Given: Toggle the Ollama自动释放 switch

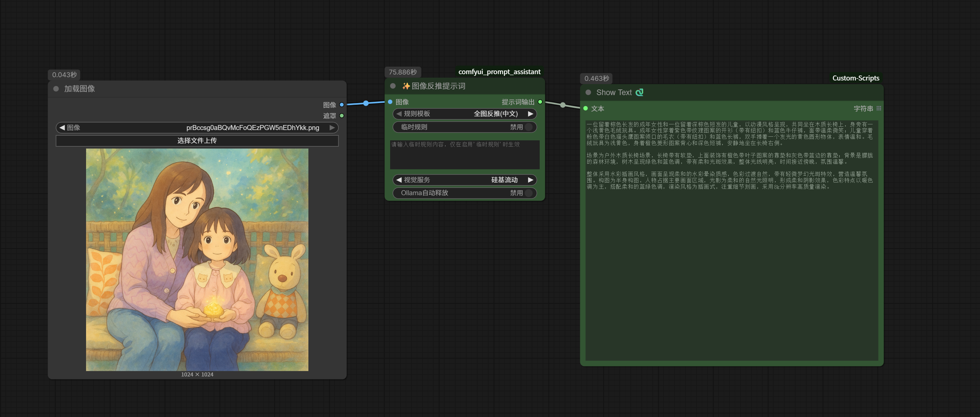Looking at the screenshot, I should click(528, 193).
